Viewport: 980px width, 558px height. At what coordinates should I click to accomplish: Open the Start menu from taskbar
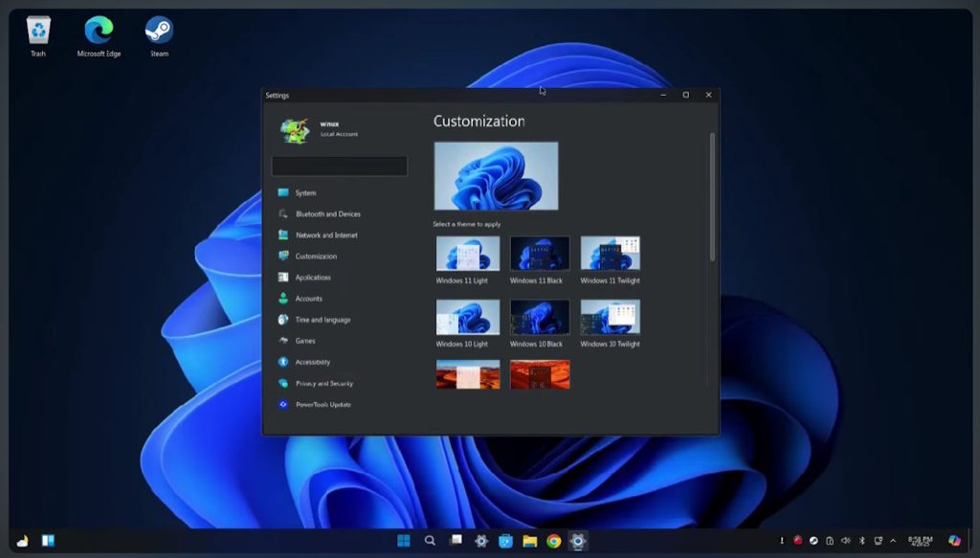[404, 541]
